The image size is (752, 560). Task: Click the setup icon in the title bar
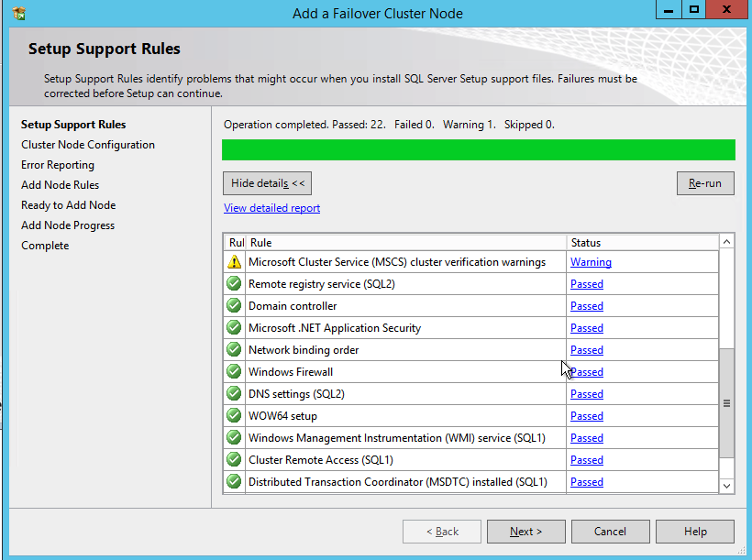(19, 13)
